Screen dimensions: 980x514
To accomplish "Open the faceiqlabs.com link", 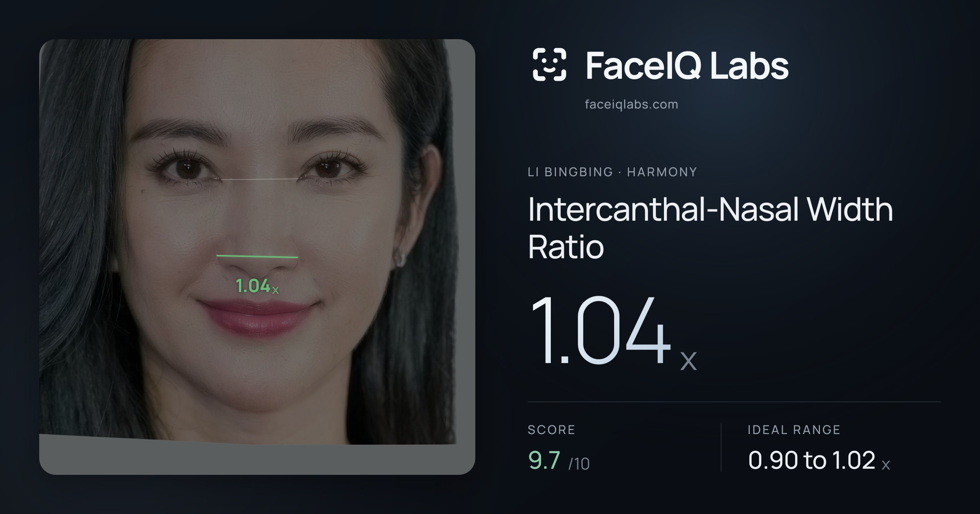I will (631, 104).
